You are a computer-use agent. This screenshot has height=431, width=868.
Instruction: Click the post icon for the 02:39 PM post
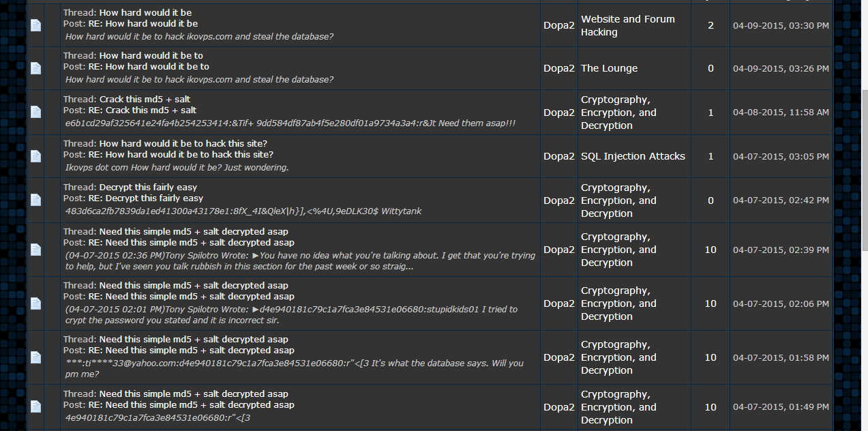tap(35, 250)
